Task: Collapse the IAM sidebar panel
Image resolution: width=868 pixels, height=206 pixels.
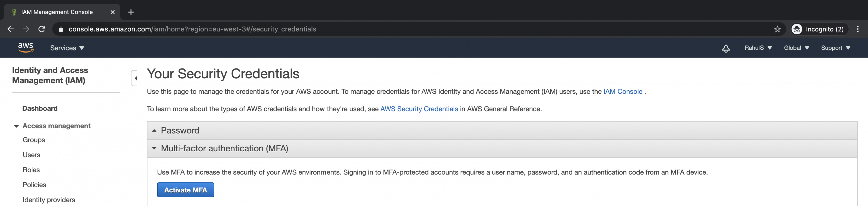Action: coord(136,78)
